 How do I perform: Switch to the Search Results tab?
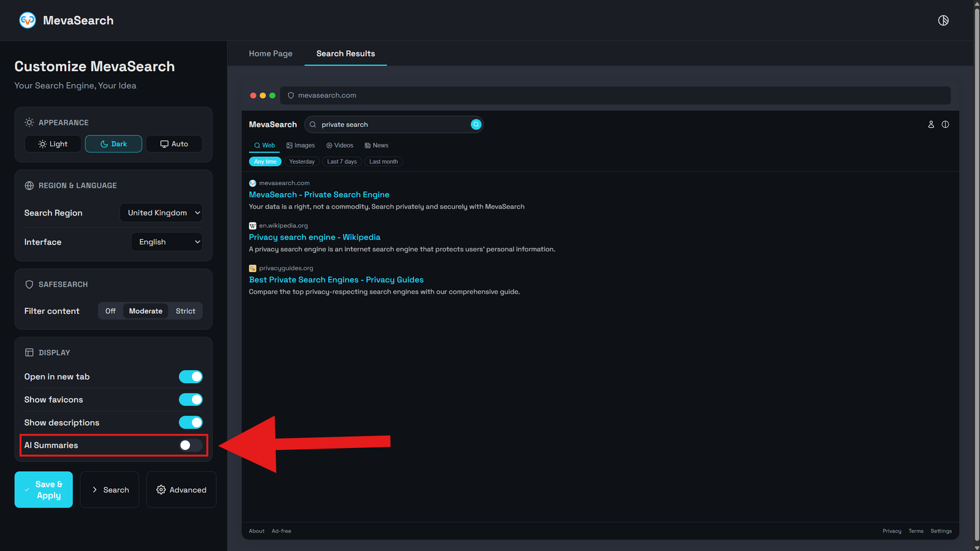click(x=345, y=53)
